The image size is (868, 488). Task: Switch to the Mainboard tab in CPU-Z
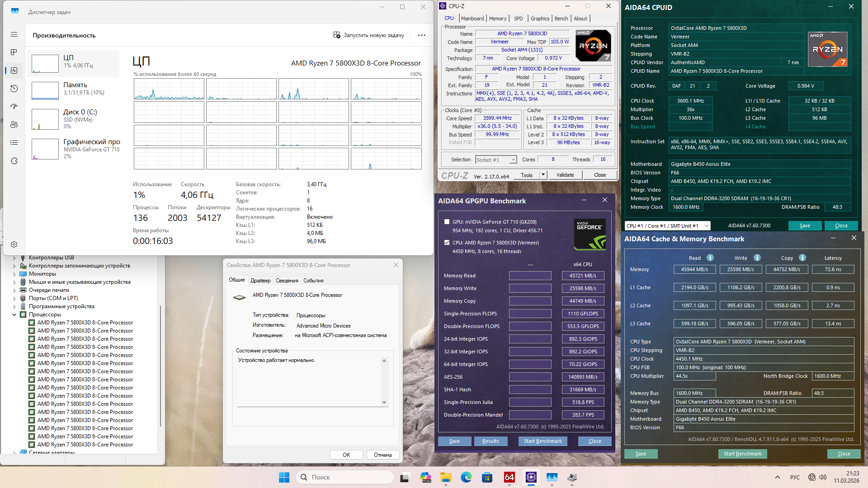pos(472,19)
